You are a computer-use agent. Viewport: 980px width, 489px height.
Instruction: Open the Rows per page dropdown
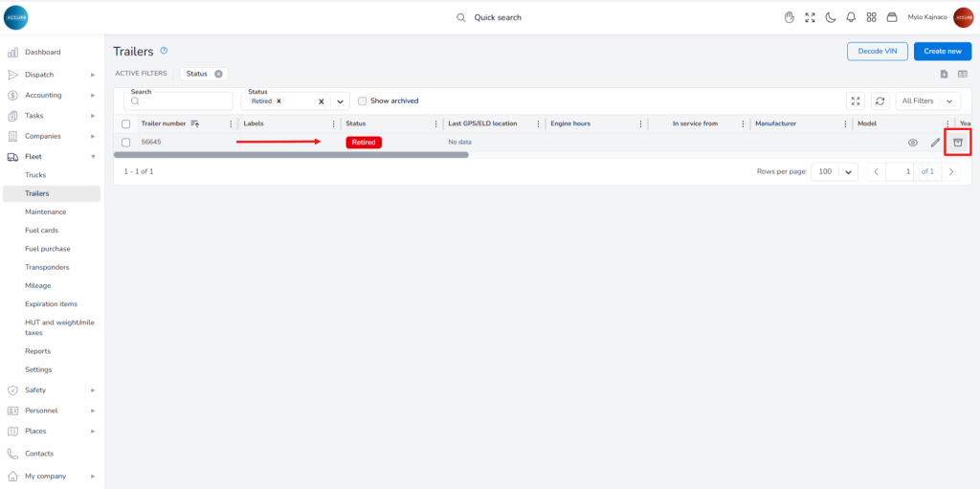pos(834,171)
